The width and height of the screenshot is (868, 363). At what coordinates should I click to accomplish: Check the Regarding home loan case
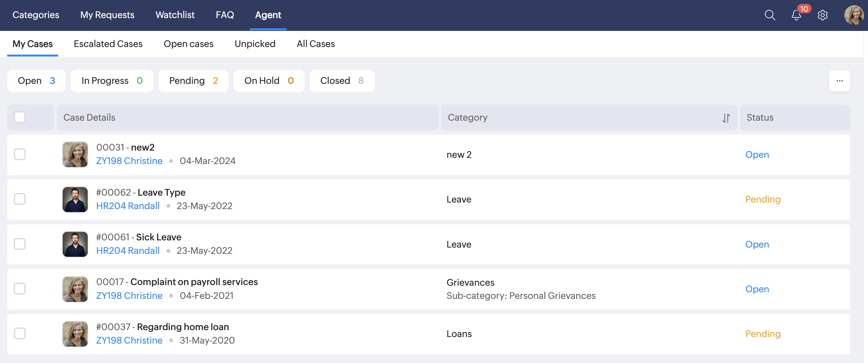20,334
